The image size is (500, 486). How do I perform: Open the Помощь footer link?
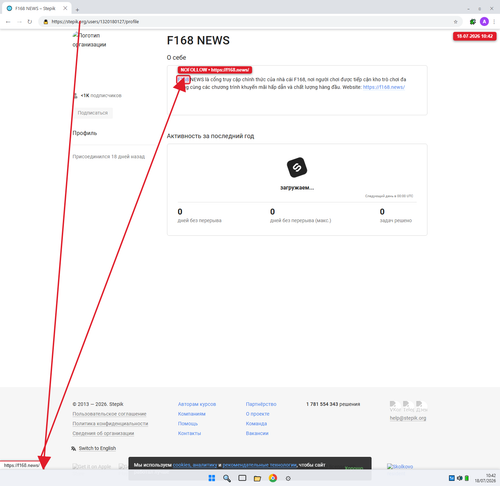click(x=188, y=423)
